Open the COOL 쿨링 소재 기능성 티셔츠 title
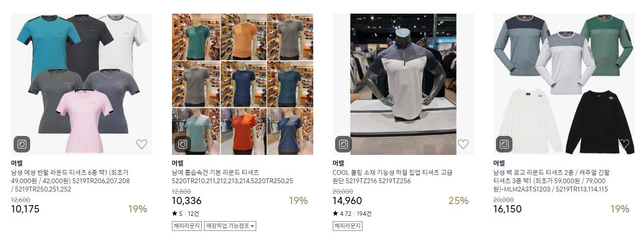 pos(393,177)
